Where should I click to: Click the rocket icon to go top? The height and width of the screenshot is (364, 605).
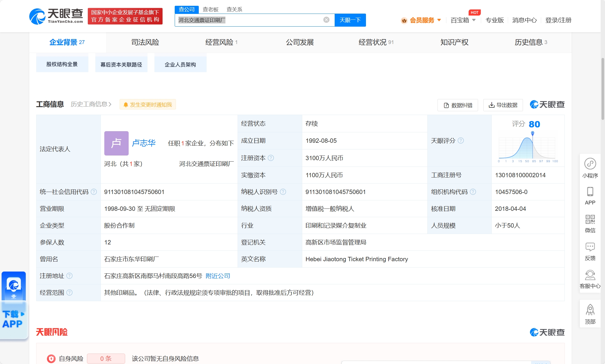click(590, 310)
